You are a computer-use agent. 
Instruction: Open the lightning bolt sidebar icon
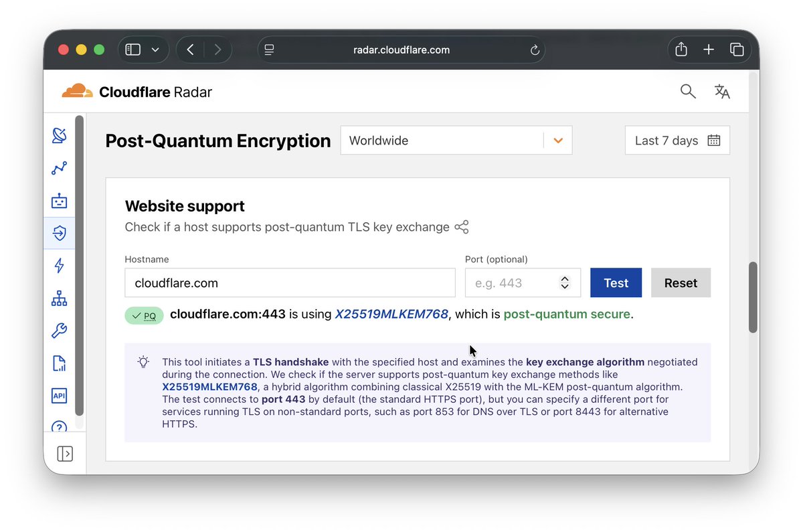tap(60, 266)
